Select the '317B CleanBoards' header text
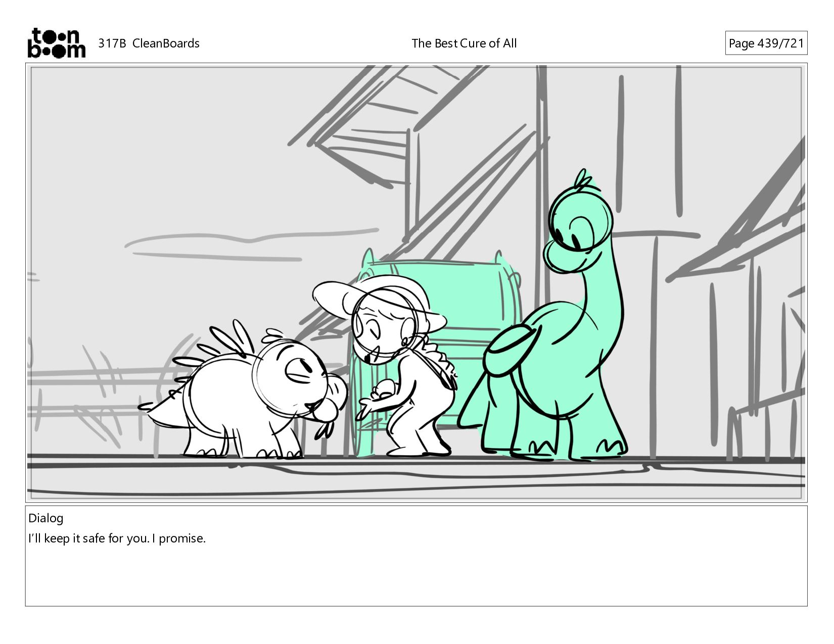This screenshot has width=834, height=644. coord(149,43)
